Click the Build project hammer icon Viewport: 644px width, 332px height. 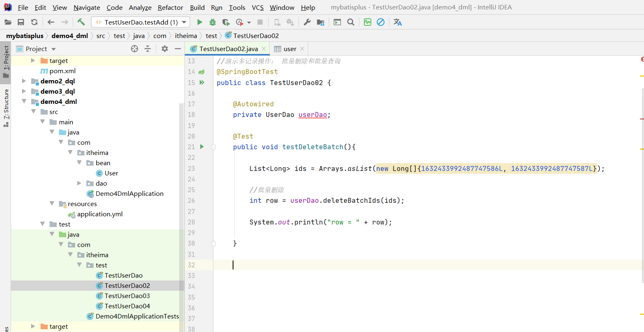point(81,22)
